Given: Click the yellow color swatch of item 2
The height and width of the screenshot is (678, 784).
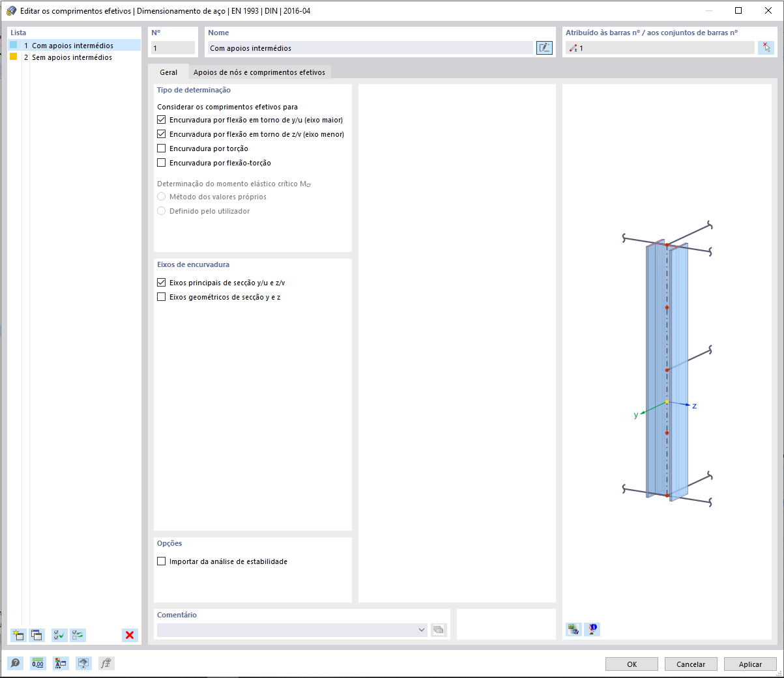Looking at the screenshot, I should pyautogui.click(x=13, y=57).
